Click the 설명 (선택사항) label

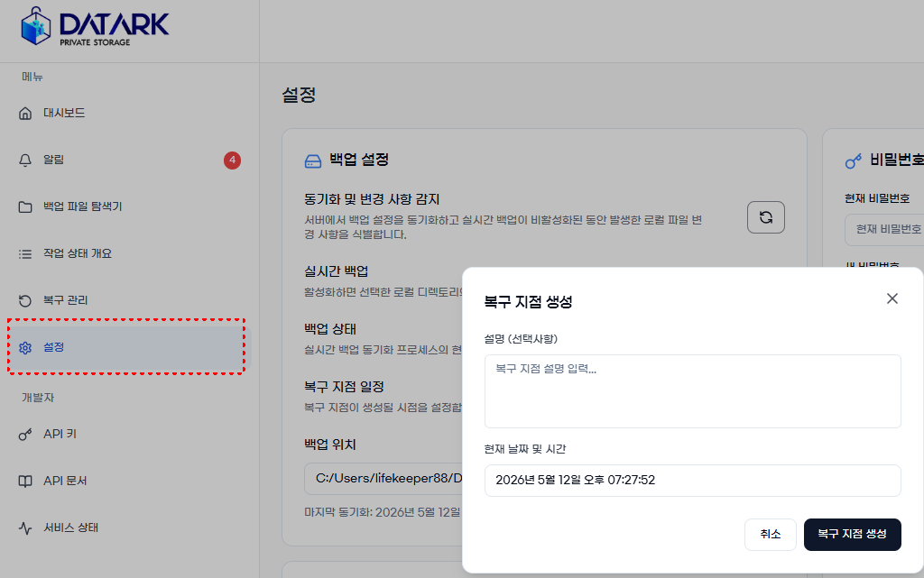click(x=521, y=339)
